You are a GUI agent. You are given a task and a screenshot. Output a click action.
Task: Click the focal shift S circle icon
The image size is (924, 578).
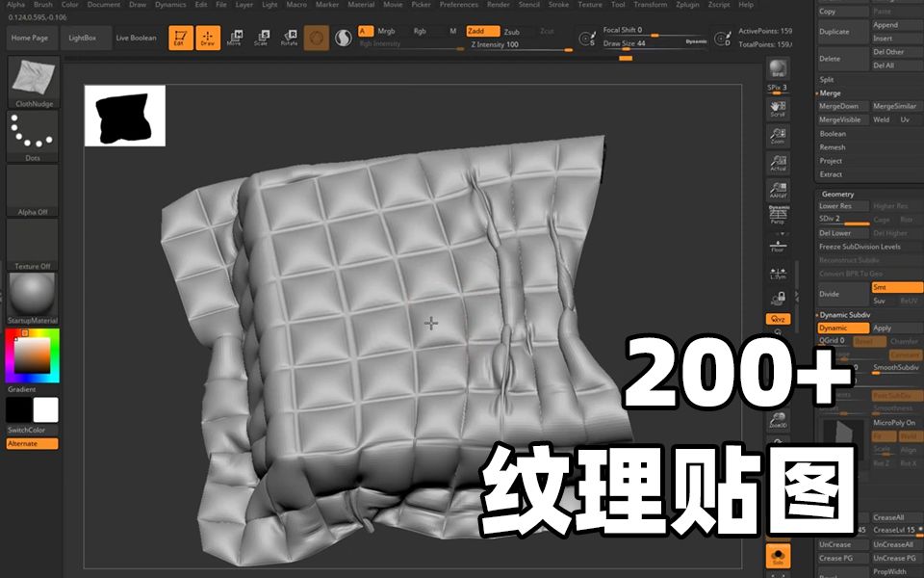click(587, 39)
